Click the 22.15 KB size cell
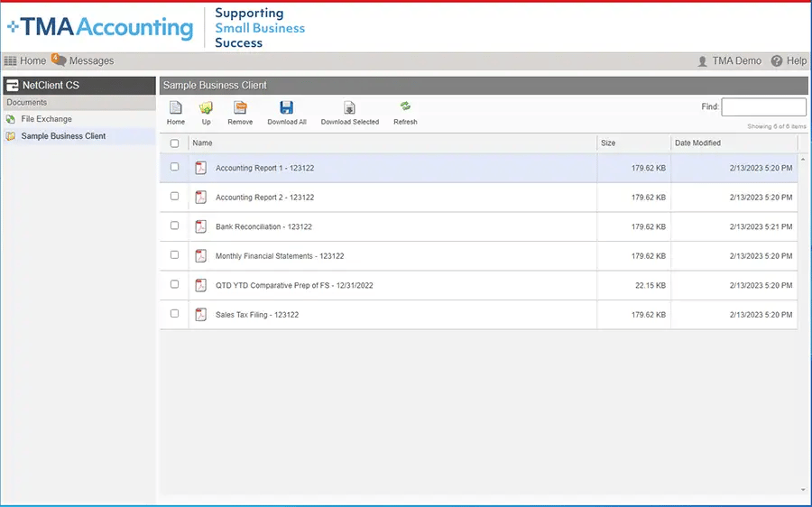Screen dimensions: 812x507 click(x=651, y=285)
